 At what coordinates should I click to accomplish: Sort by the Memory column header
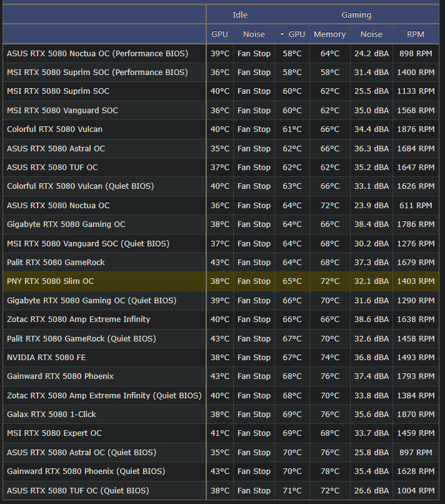(329, 34)
